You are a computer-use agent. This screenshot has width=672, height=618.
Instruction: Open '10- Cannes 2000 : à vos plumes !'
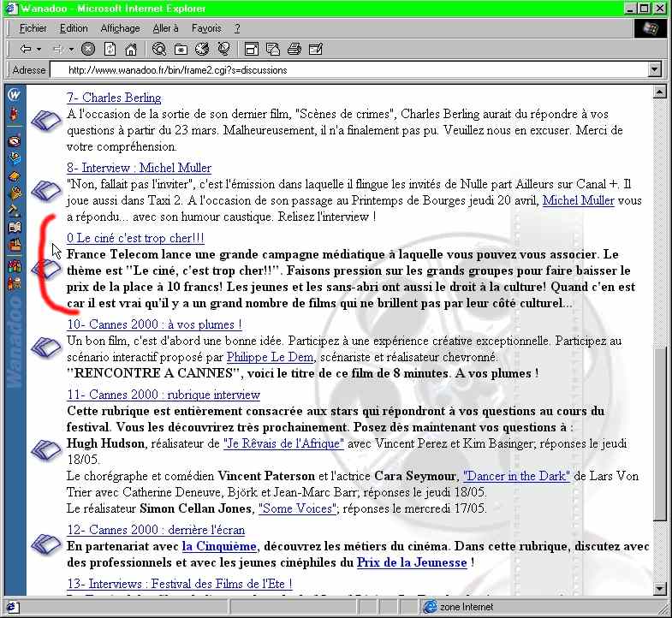pos(154,324)
